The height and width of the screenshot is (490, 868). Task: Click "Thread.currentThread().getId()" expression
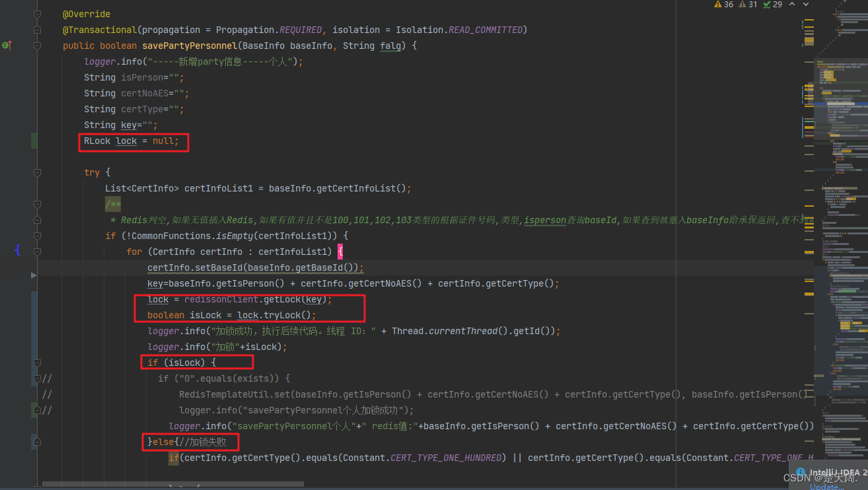point(472,331)
